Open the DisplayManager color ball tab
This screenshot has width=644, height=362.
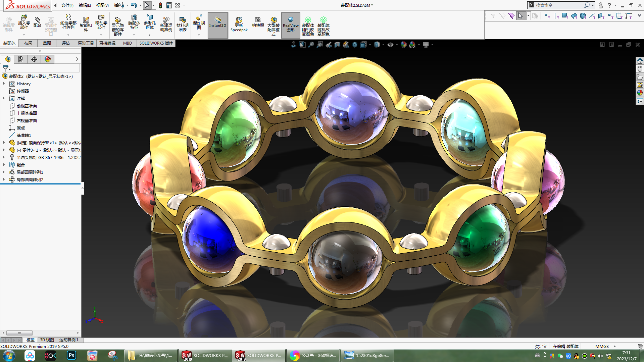tap(48, 59)
